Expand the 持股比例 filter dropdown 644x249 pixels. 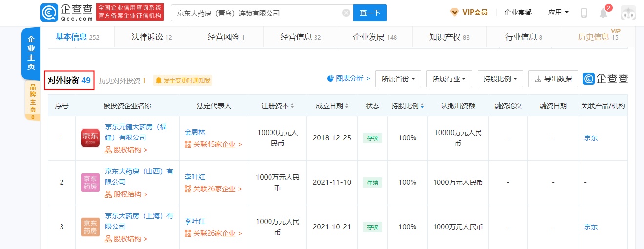tap(500, 79)
